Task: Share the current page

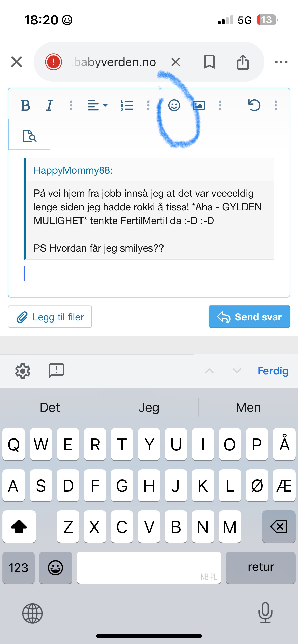Action: (243, 62)
